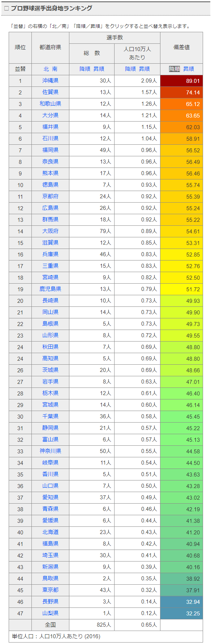Viewport: 211px width, 644px height.
Task: Visit the 福岡県 link
Action: [50, 150]
